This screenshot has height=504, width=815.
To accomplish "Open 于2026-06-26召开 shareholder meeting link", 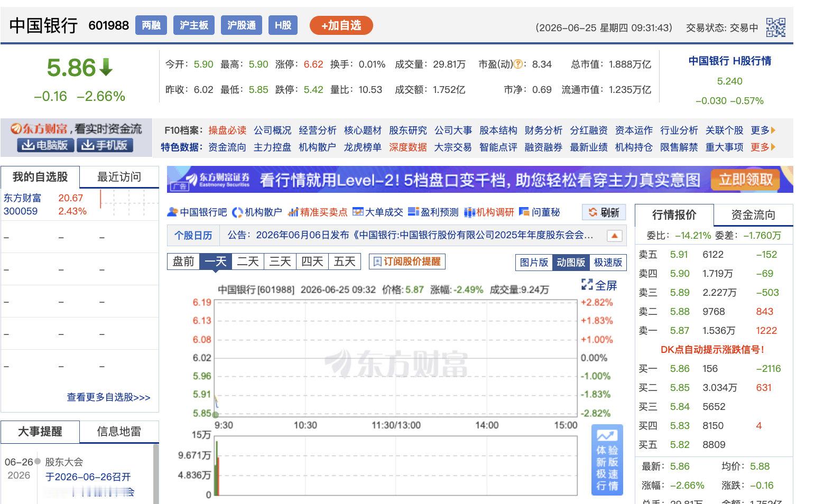I will pos(88,477).
